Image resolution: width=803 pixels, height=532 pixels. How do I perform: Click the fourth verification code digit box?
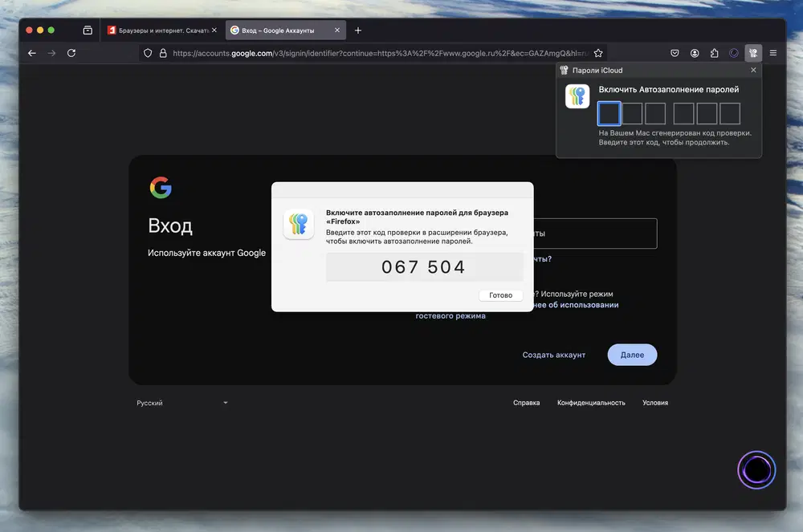(683, 114)
